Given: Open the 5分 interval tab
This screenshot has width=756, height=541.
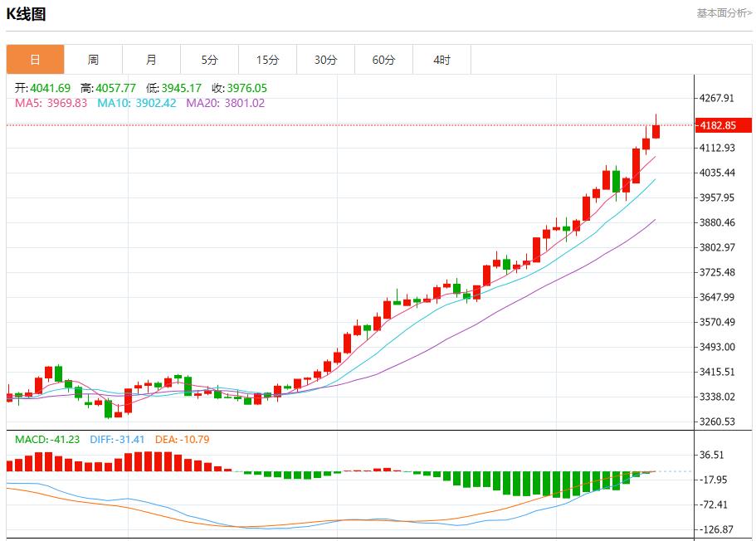Looking at the screenshot, I should tap(209, 60).
